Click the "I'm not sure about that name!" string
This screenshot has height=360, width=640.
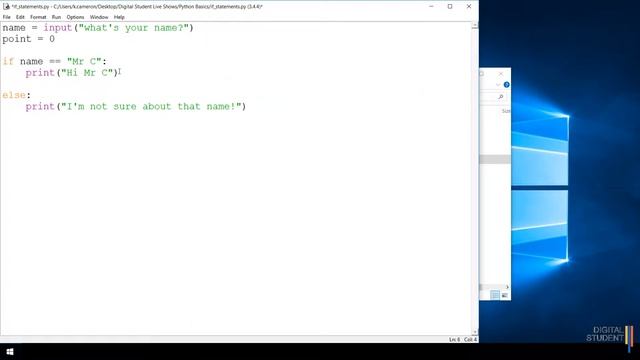pos(151,107)
